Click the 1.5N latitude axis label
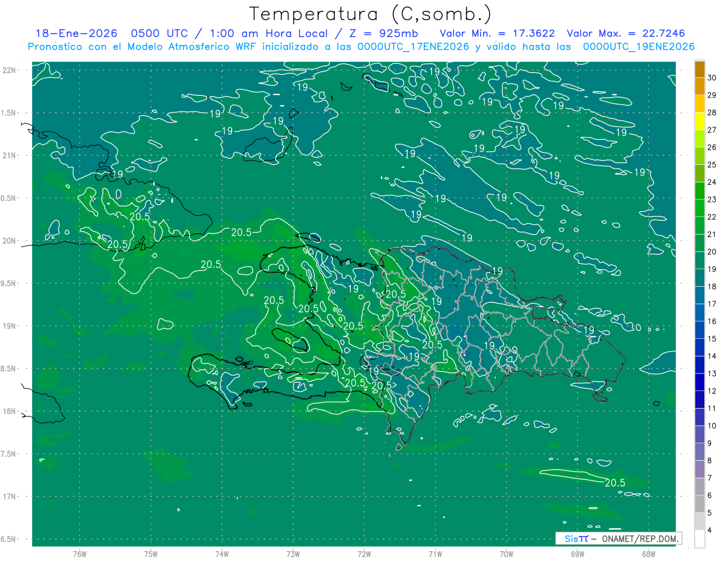Screen dimensions: 728x562 click(x=8, y=113)
